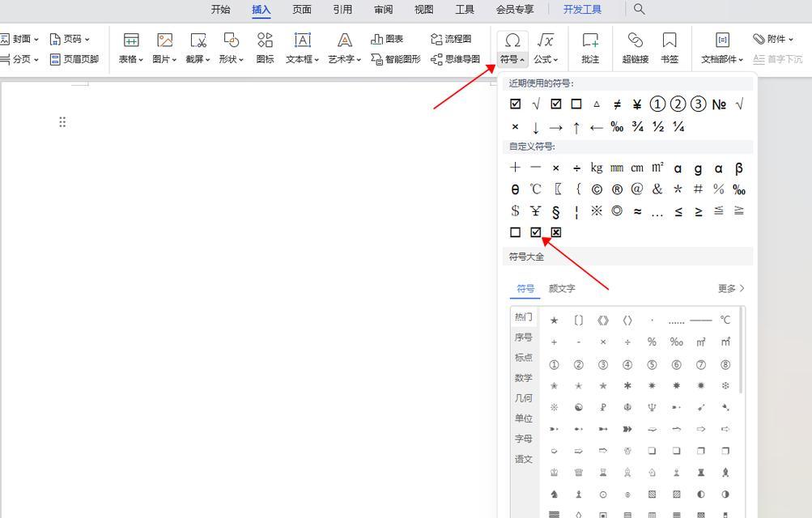812x518 pixels.
Task: Open the 符号 symbol dropdown button
Action: pyautogui.click(x=512, y=49)
